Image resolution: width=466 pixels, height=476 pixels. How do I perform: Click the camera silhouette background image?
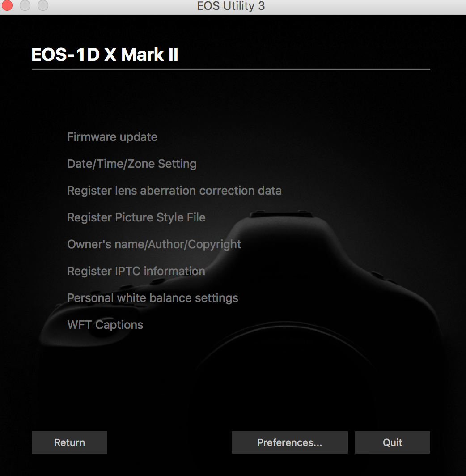coord(288,304)
